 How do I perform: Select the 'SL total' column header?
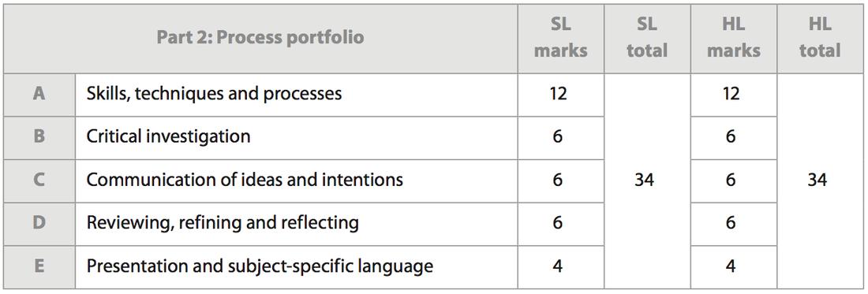pyautogui.click(x=647, y=38)
